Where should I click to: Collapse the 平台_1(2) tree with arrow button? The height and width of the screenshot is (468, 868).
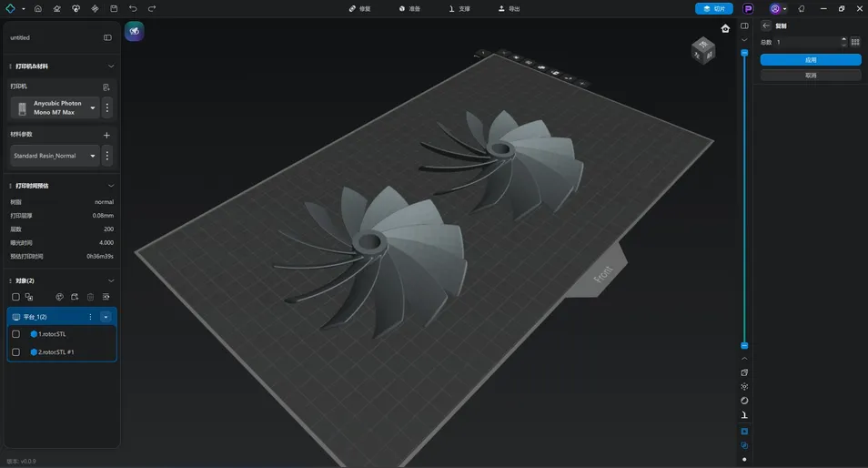[x=106, y=317]
